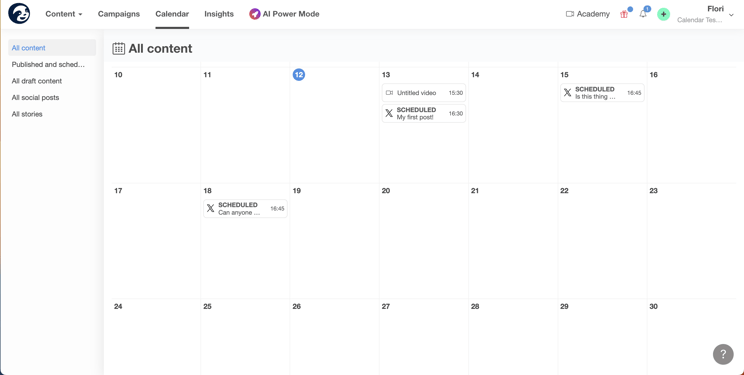The image size is (744, 375).
Task: Click the AI Power Mode rocket icon
Action: pyautogui.click(x=255, y=14)
